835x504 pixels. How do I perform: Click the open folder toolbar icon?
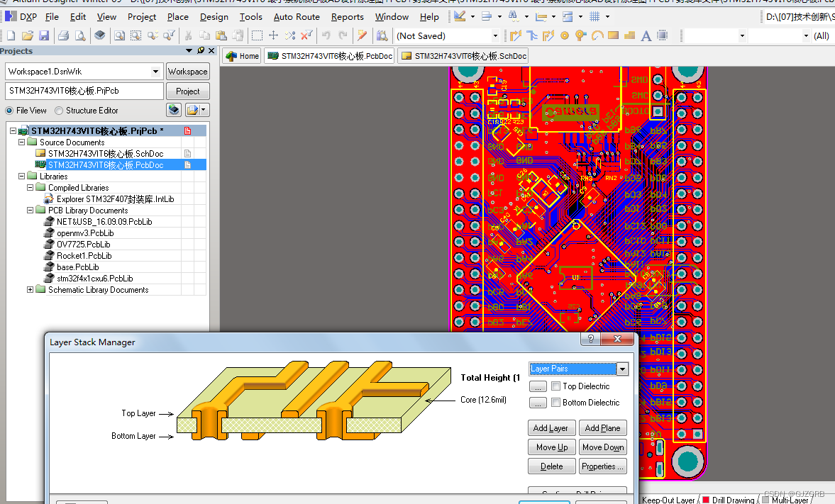28,35
